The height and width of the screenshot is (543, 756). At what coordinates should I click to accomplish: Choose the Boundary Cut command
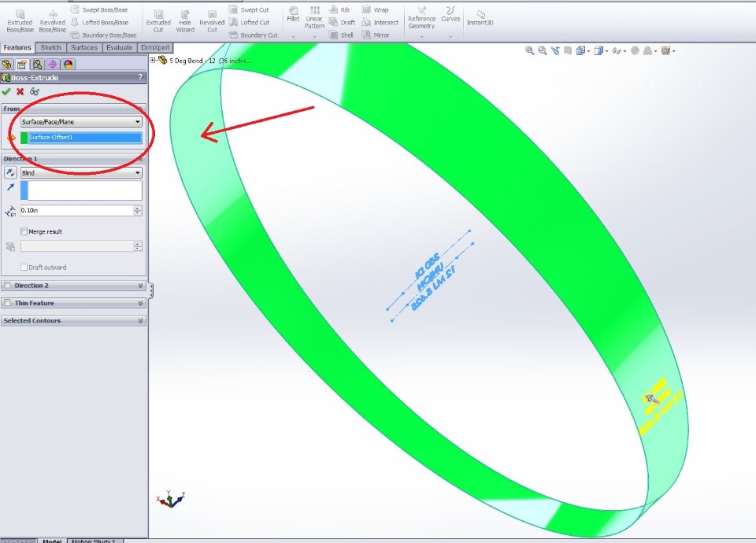coord(253,35)
